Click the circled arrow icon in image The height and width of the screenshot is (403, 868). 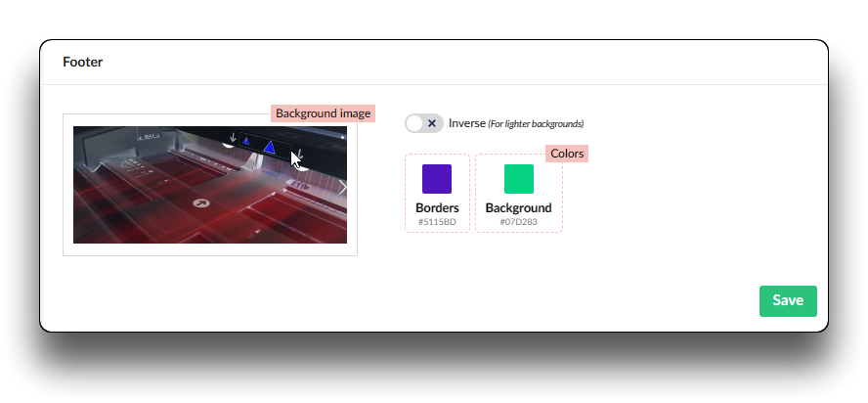tap(201, 203)
